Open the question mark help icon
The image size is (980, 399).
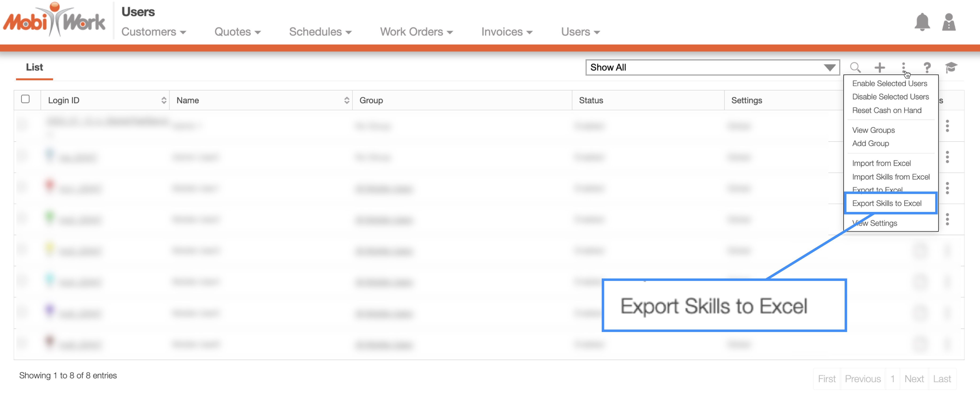click(927, 68)
